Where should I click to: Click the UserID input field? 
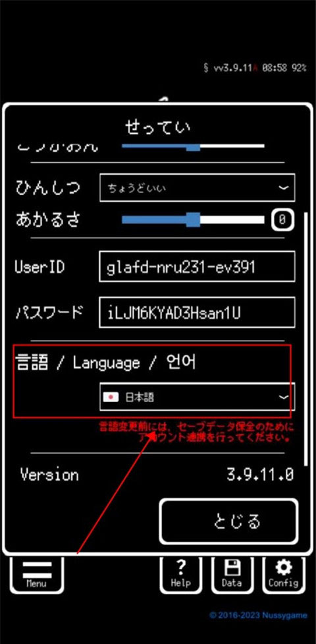(x=197, y=267)
